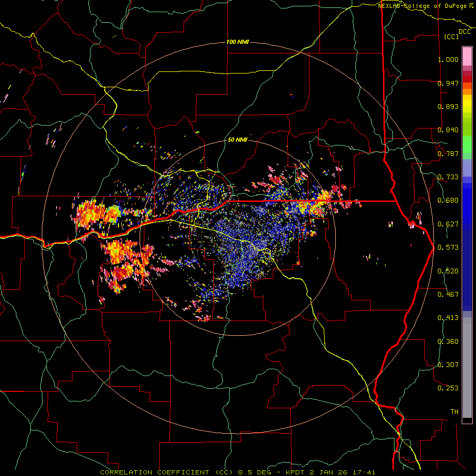This screenshot has width=476, height=476.
Task: Select the 0.253 scale value
Action: [x=448, y=388]
